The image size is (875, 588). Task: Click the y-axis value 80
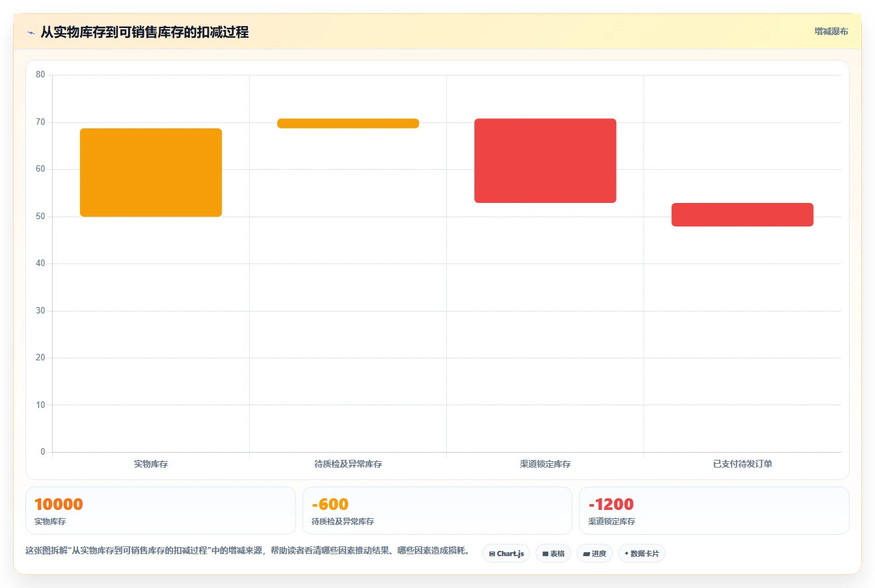point(40,75)
